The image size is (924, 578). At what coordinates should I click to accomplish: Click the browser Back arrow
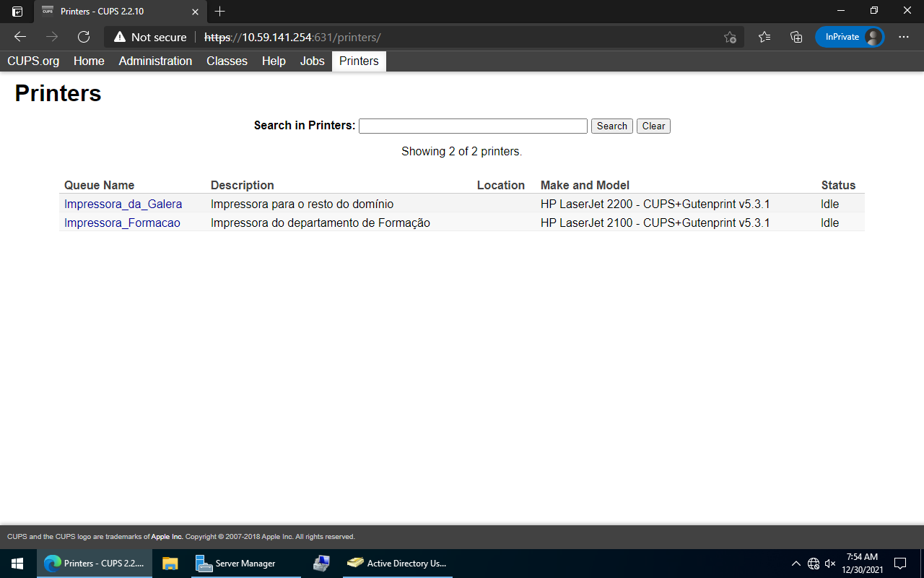(x=20, y=37)
